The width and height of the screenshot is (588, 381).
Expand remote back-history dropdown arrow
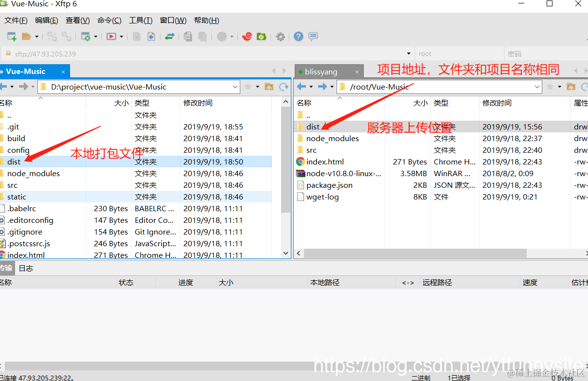point(311,87)
